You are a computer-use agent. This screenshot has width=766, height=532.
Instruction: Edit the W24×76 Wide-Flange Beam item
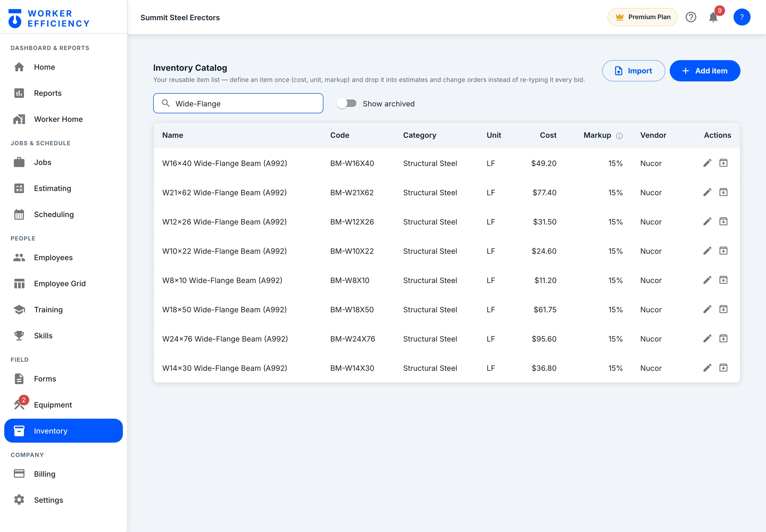(x=707, y=339)
